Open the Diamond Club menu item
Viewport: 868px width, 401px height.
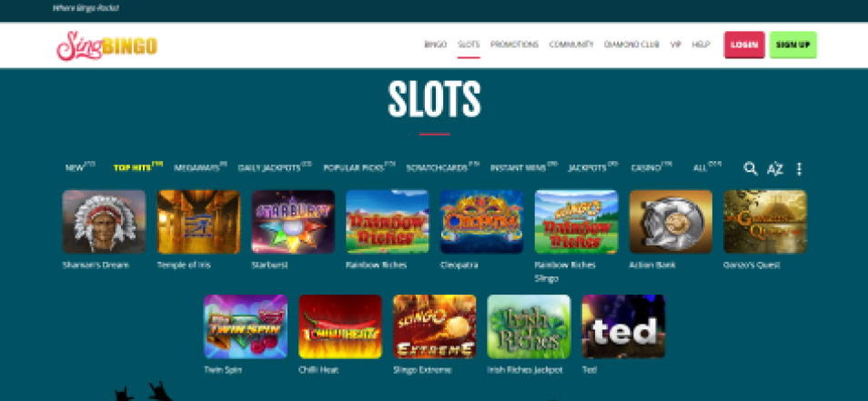[631, 45]
